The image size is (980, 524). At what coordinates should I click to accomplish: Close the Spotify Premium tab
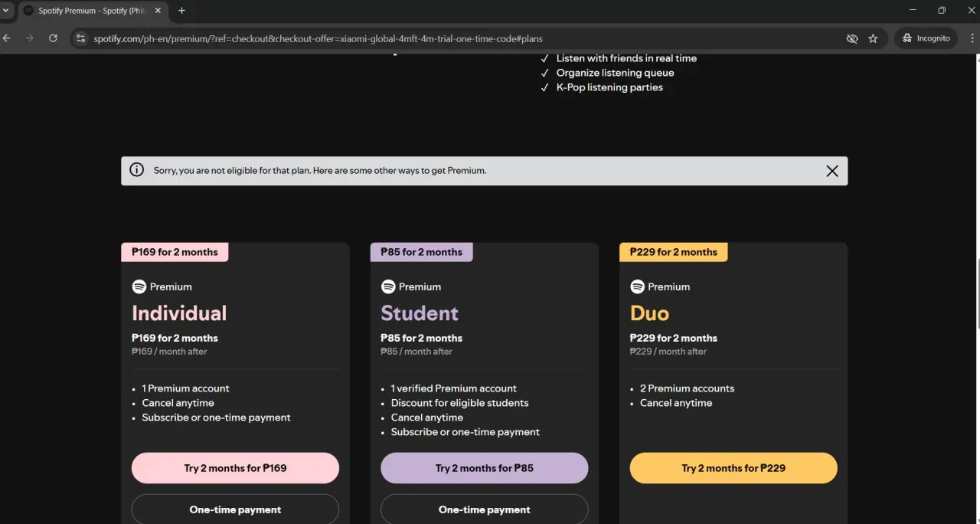(x=158, y=11)
